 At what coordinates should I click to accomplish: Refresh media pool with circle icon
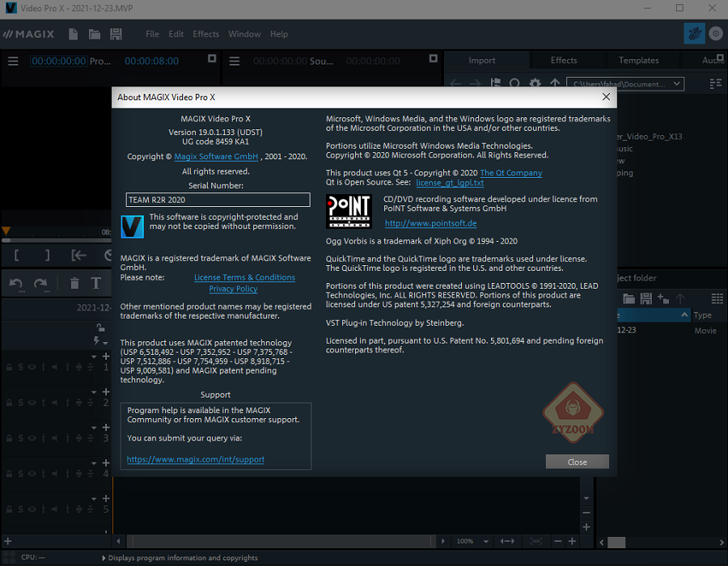pos(514,83)
